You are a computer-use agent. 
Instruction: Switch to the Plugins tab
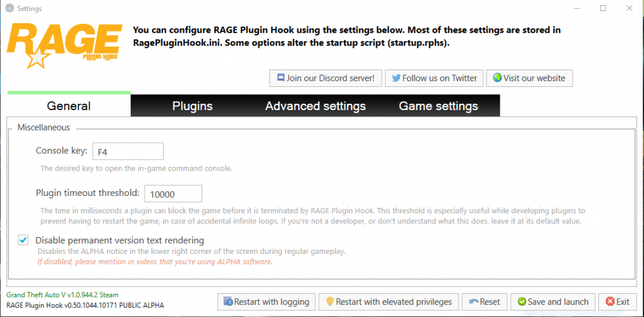point(192,106)
